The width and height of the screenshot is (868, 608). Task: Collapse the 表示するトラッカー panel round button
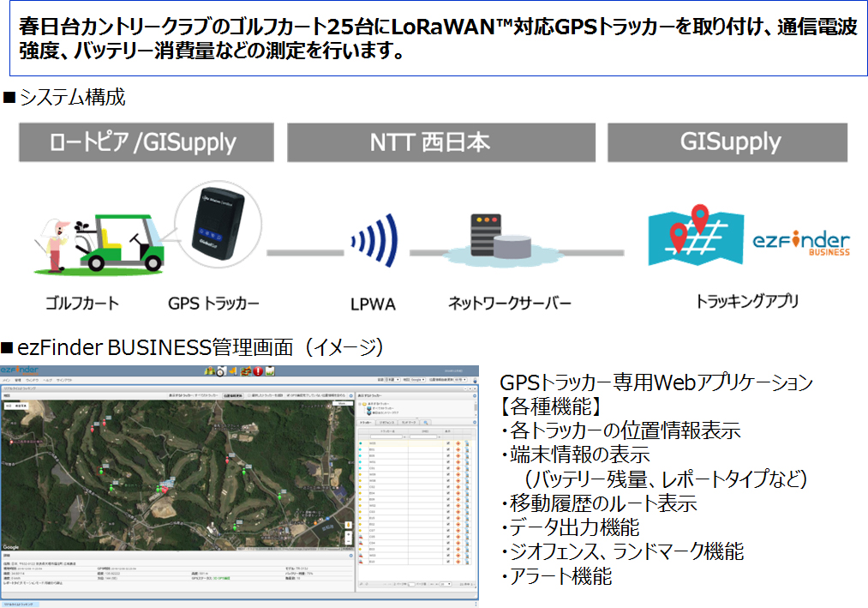pyautogui.click(x=475, y=395)
